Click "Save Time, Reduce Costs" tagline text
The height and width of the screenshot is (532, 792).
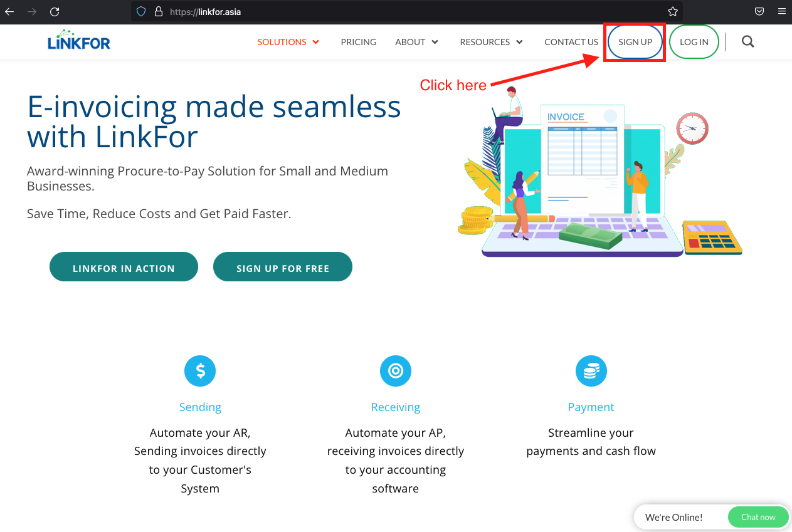[x=159, y=214]
